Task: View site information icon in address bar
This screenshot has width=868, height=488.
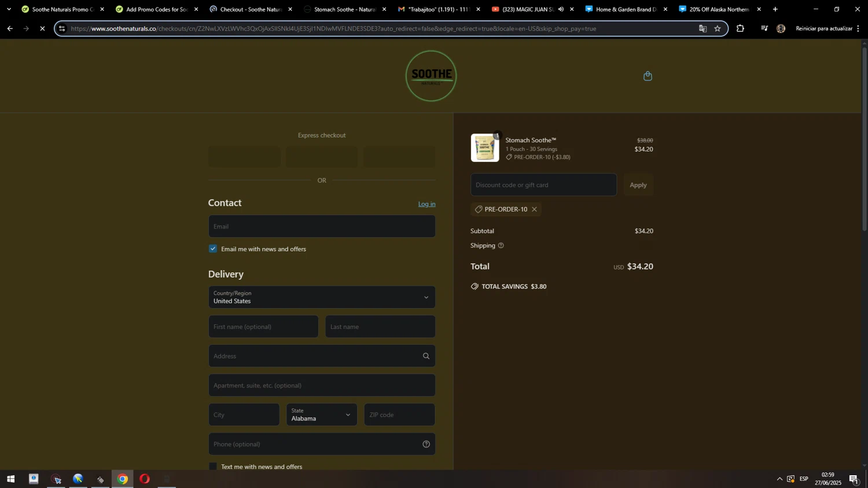Action: [62, 28]
